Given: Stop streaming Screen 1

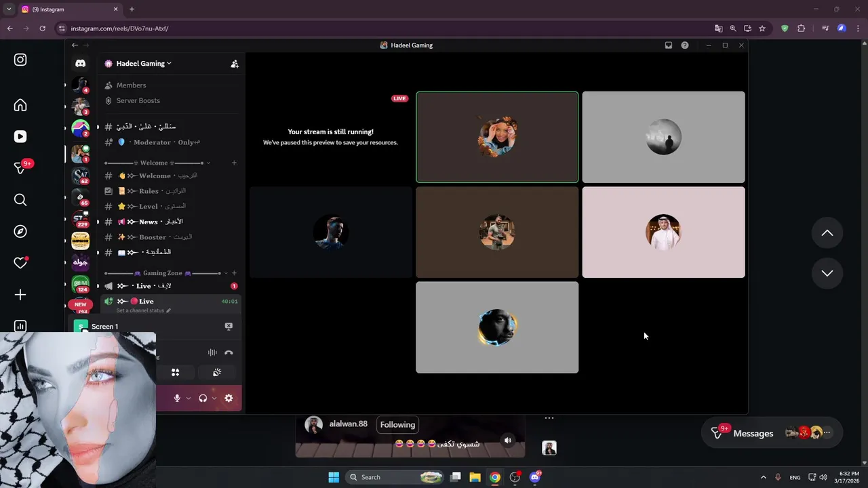Looking at the screenshot, I should coord(229,326).
